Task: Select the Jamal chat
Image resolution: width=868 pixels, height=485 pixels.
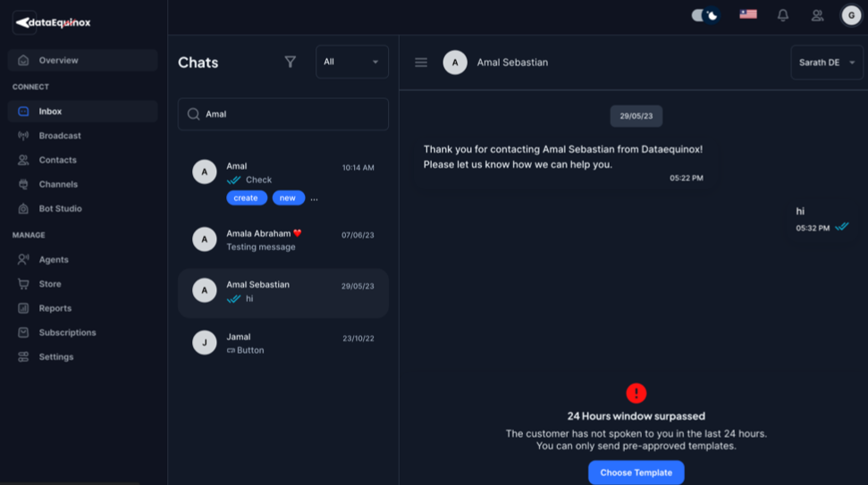Action: click(x=282, y=344)
